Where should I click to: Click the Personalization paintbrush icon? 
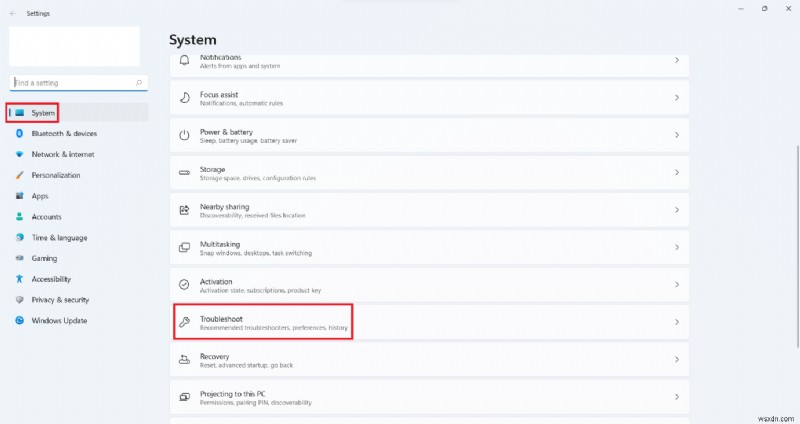click(x=19, y=175)
